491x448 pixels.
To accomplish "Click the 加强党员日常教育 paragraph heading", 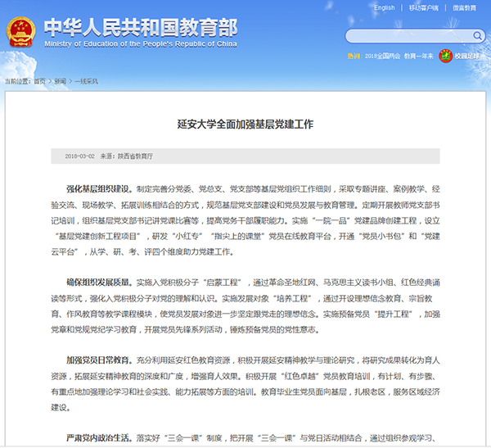I will tap(98, 359).
